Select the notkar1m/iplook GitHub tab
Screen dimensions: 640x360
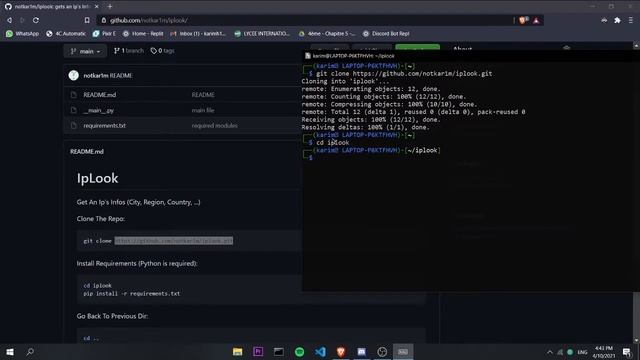(x=51, y=7)
